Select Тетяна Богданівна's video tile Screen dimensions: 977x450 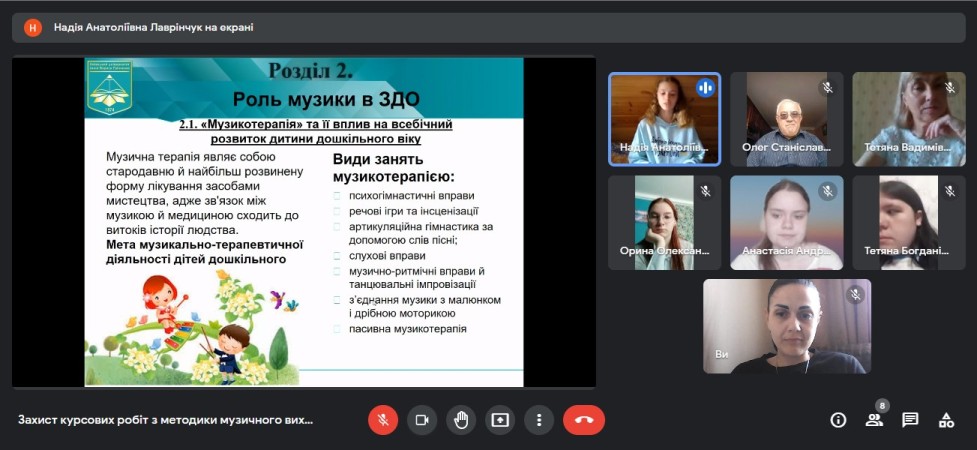(908, 223)
